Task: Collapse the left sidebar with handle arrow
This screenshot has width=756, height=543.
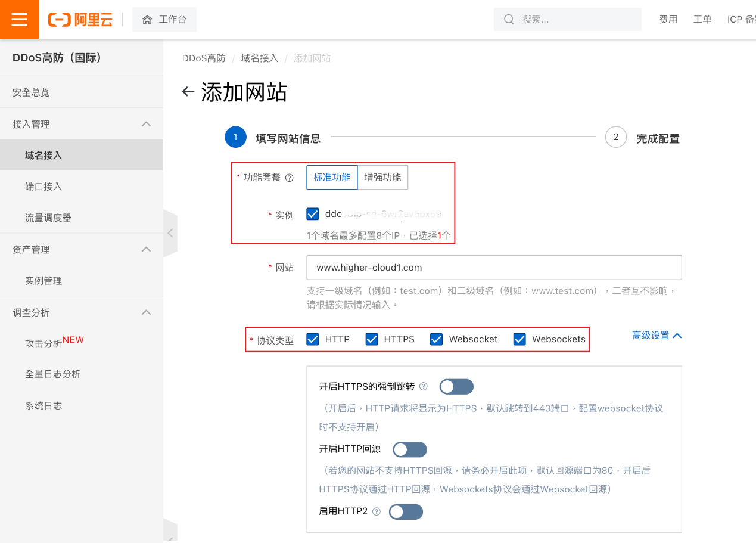Action: [170, 233]
